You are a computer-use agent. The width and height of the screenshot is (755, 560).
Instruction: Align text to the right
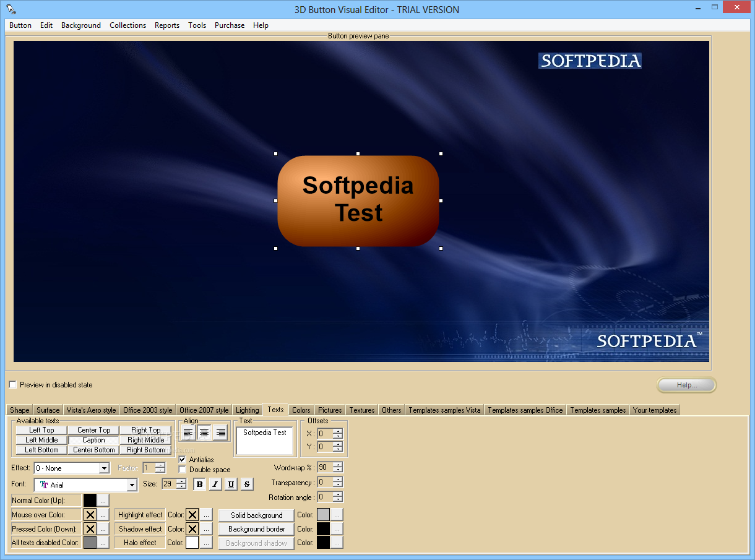(x=220, y=433)
